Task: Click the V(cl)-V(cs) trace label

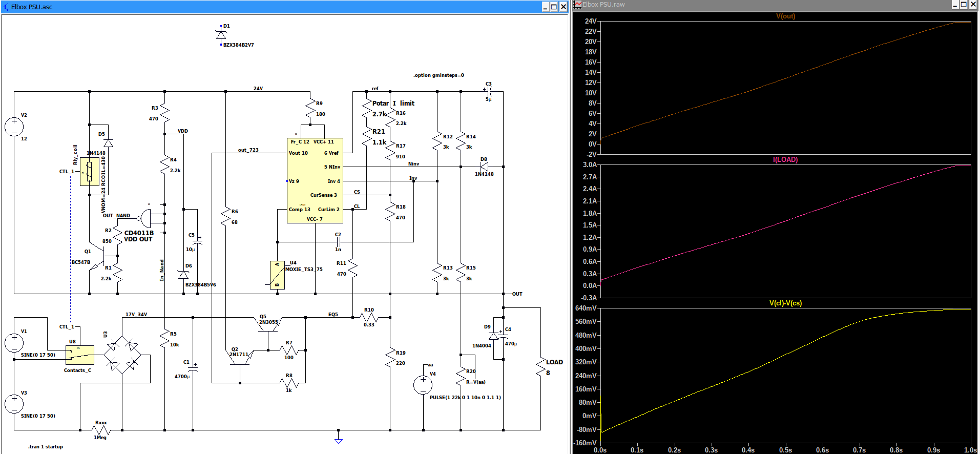Action: [785, 303]
